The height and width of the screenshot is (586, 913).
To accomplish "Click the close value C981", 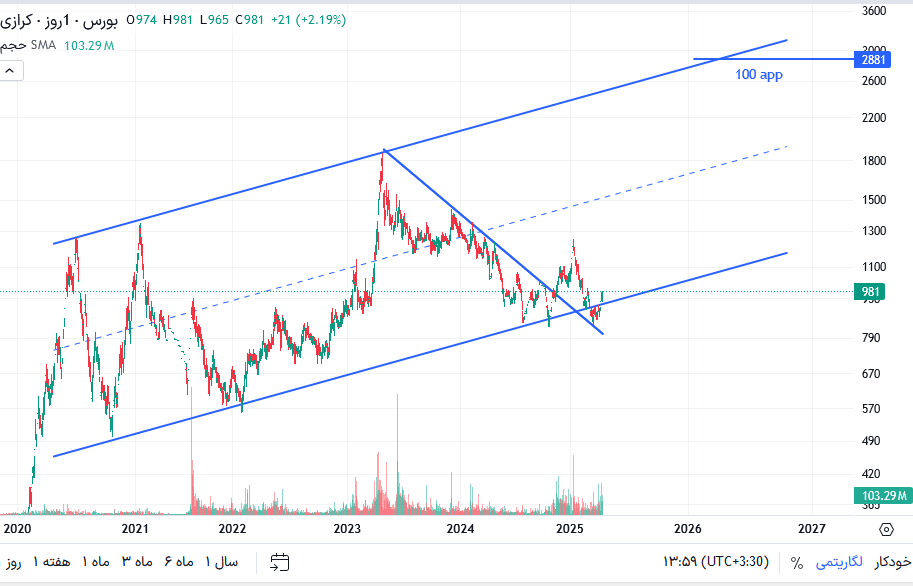I will [x=250, y=20].
